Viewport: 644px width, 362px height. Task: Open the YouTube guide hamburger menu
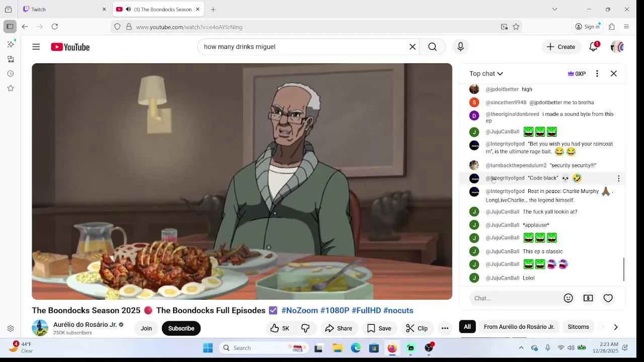point(36,47)
